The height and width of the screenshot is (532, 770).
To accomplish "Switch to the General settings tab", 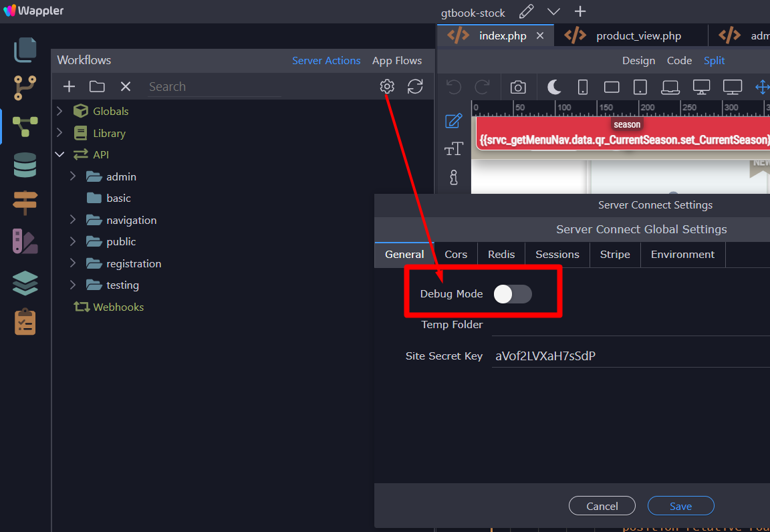I will 404,255.
